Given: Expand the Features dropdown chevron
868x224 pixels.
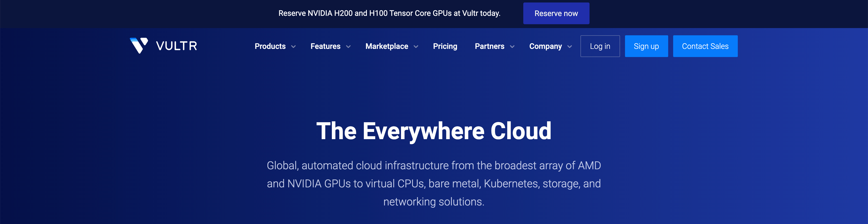Looking at the screenshot, I should pos(348,47).
